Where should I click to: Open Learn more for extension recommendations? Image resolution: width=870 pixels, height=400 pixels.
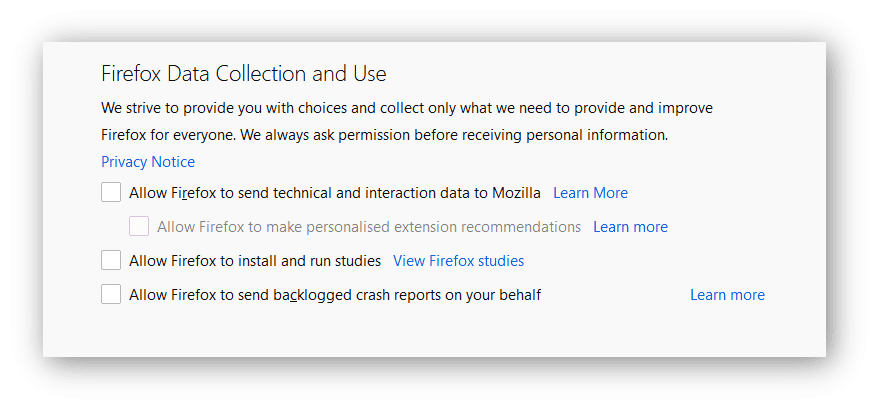[x=630, y=227]
